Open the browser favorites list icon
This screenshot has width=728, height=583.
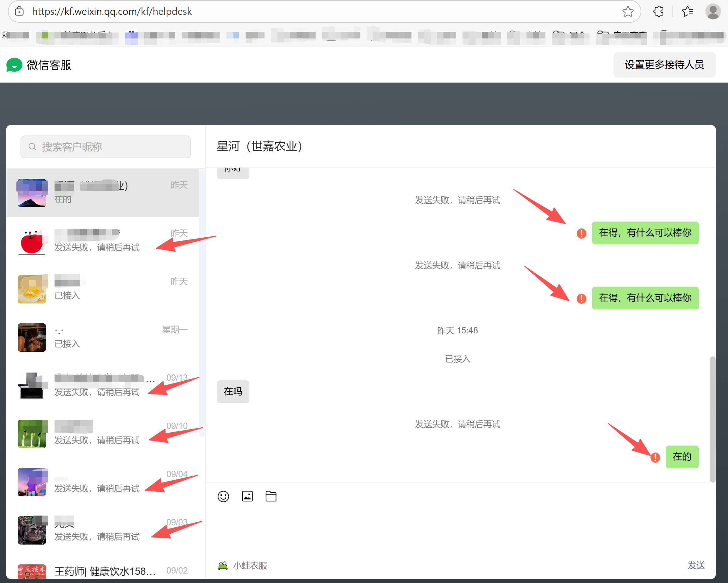coord(687,11)
